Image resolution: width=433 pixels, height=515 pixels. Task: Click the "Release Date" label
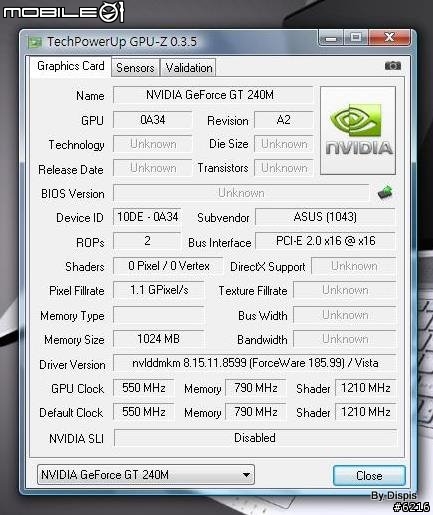click(71, 170)
